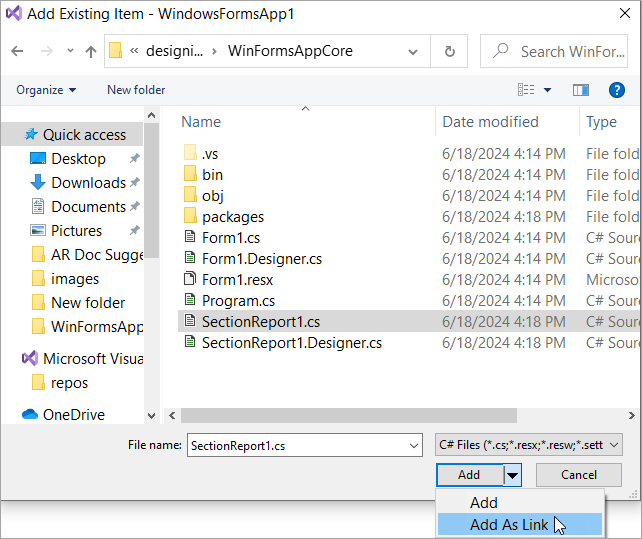Screen dimensions: 642x539
Task: Go back using the left arrow
Action: point(17,51)
